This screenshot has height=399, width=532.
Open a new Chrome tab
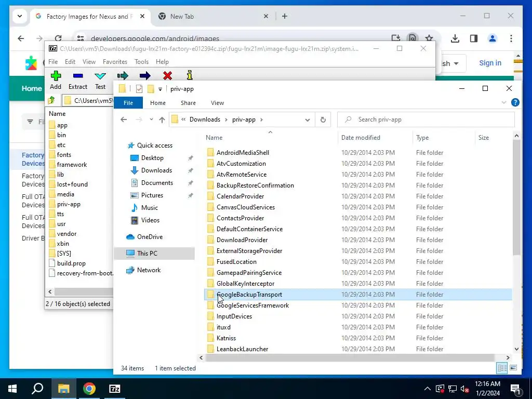tap(284, 16)
